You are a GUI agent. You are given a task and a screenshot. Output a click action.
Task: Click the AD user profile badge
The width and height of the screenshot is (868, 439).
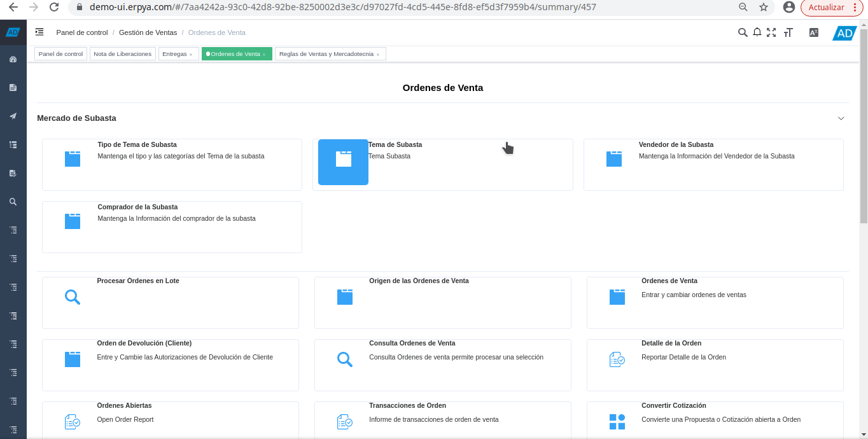[x=844, y=33]
